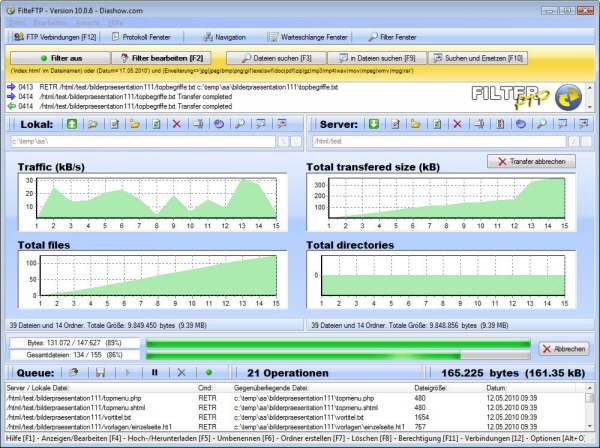Click the red delete X in Server toolbar

(457, 124)
